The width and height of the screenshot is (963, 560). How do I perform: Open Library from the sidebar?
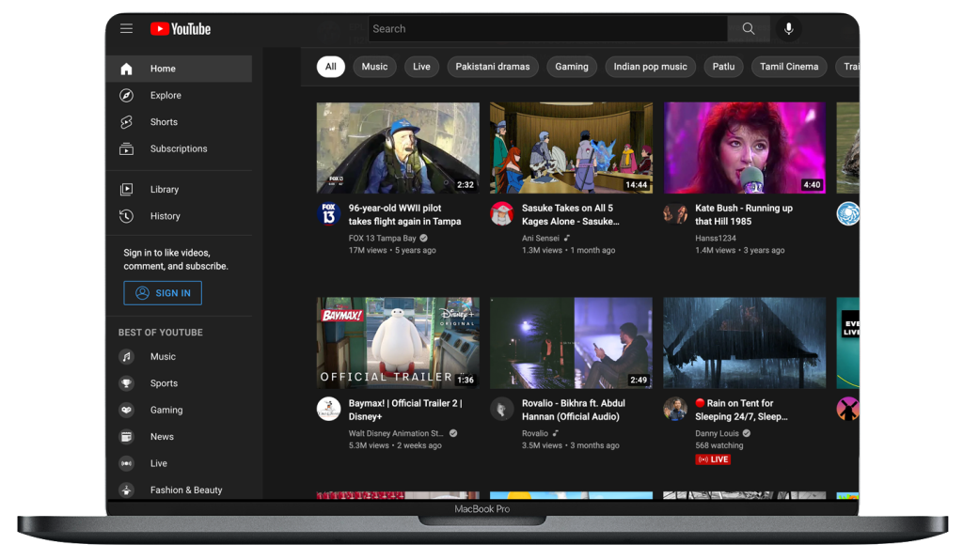click(180, 190)
